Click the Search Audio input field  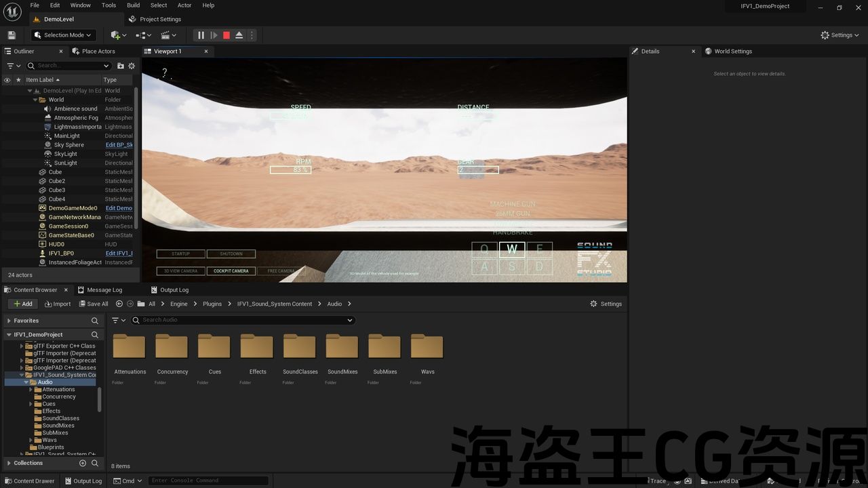click(244, 320)
